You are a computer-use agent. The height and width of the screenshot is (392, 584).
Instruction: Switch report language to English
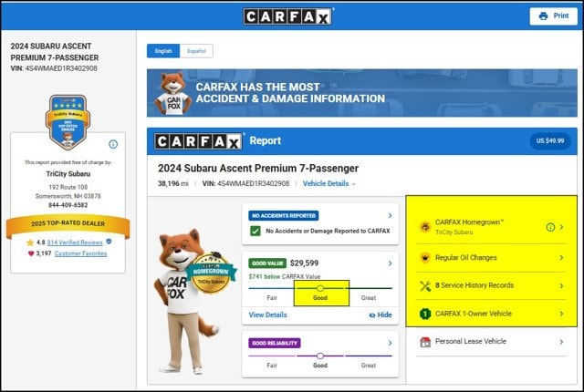coord(163,51)
